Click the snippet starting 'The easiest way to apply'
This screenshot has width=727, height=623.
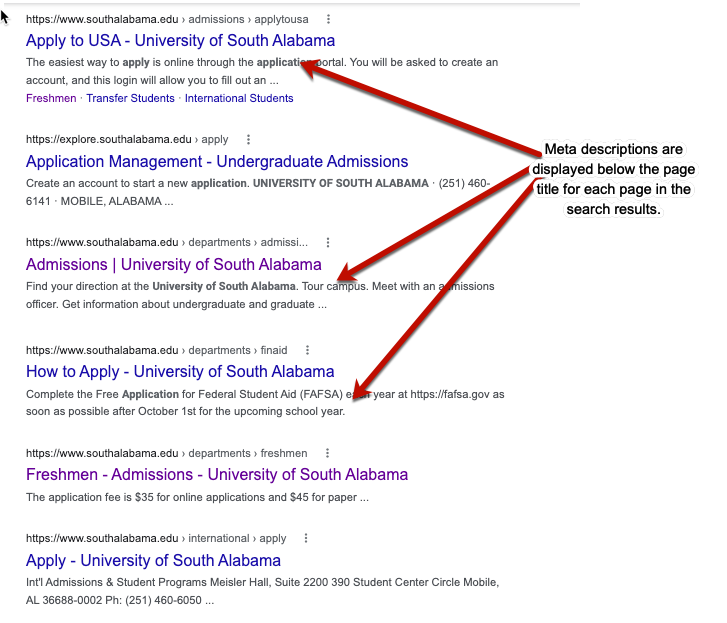coord(262,71)
